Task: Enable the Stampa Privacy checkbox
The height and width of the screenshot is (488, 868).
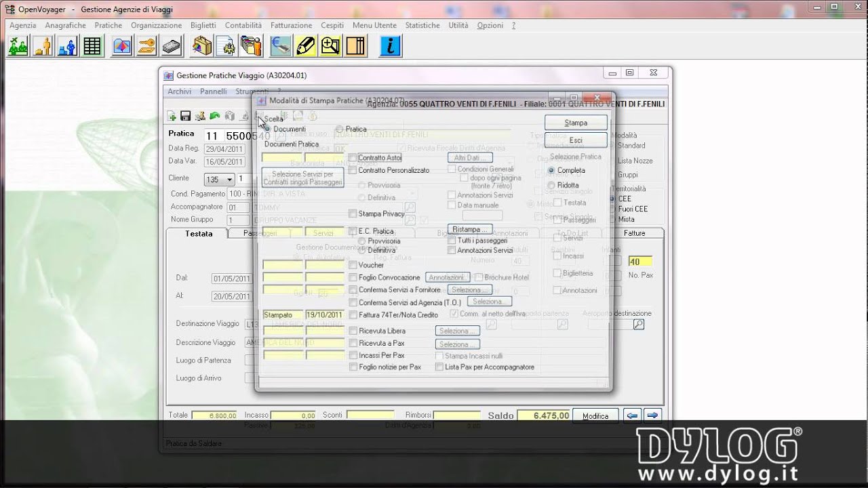Action: 353,213
